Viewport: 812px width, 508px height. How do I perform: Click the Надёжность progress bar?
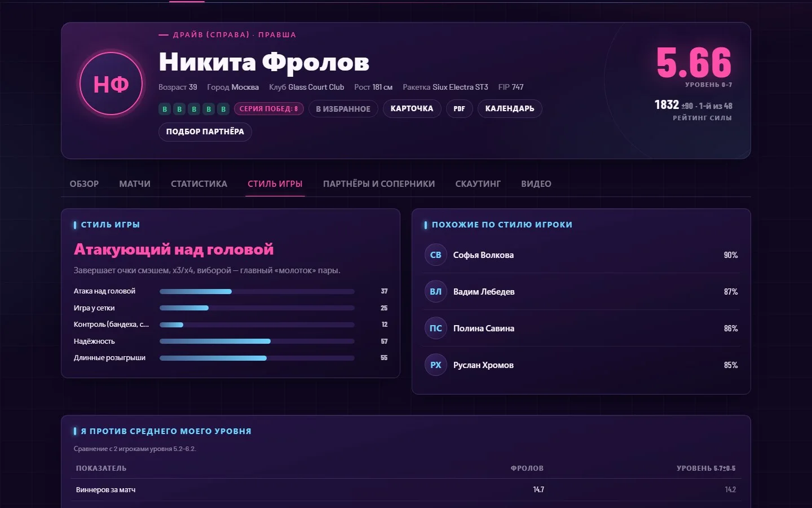point(257,341)
